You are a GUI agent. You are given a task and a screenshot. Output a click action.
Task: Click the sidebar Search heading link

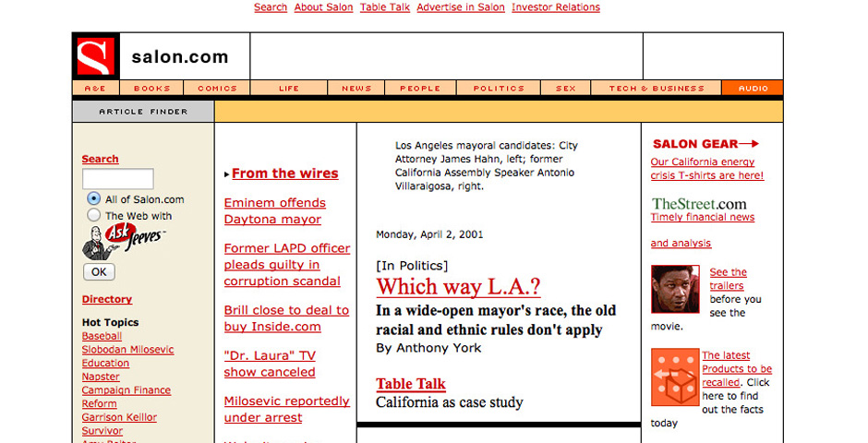[x=101, y=159]
